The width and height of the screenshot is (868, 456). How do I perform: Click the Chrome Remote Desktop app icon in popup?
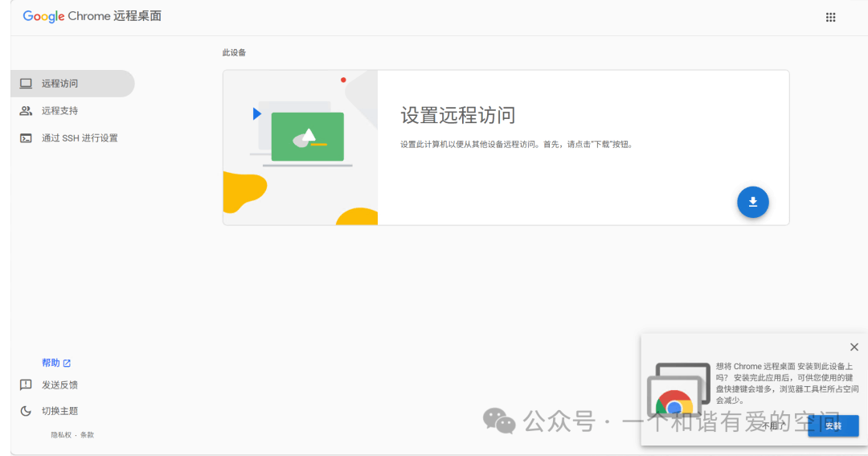(x=678, y=389)
